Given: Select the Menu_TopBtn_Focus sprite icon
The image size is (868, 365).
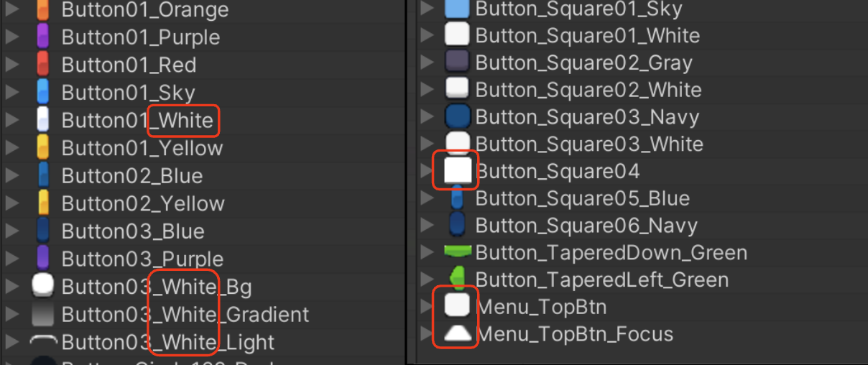Looking at the screenshot, I should [457, 333].
